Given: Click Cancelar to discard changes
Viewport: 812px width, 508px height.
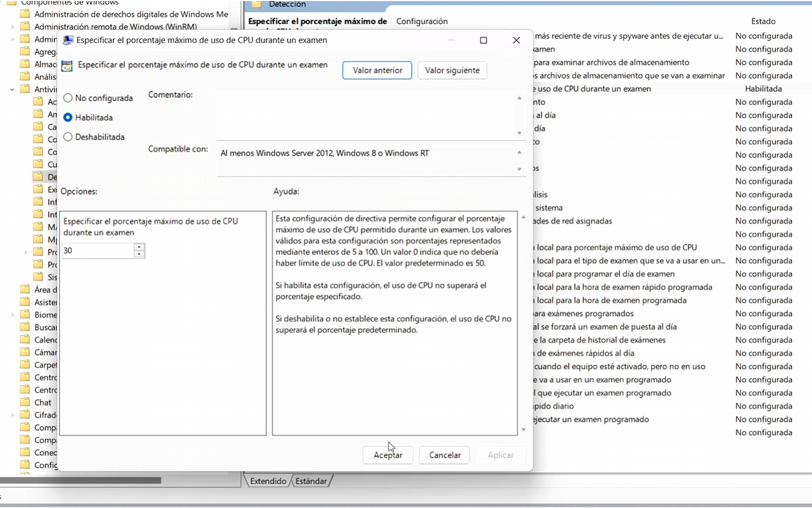Looking at the screenshot, I should coord(445,455).
